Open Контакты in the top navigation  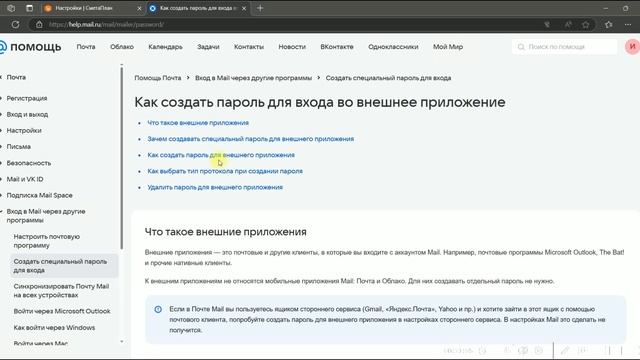[x=249, y=47]
